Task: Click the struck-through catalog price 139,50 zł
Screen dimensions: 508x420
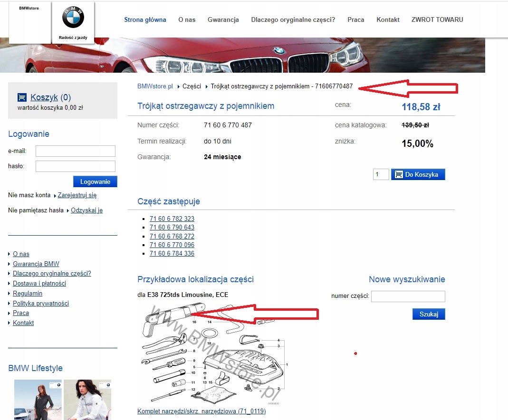Action: 415,125
